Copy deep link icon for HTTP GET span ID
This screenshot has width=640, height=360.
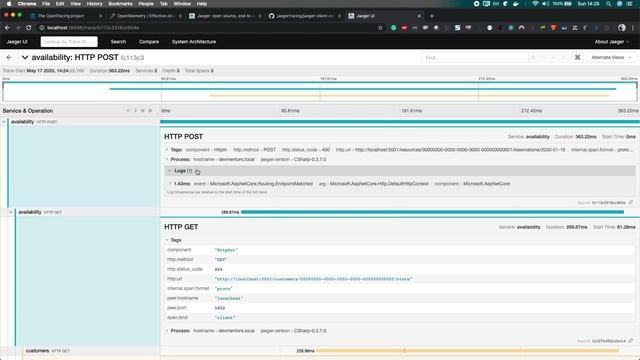(631, 341)
